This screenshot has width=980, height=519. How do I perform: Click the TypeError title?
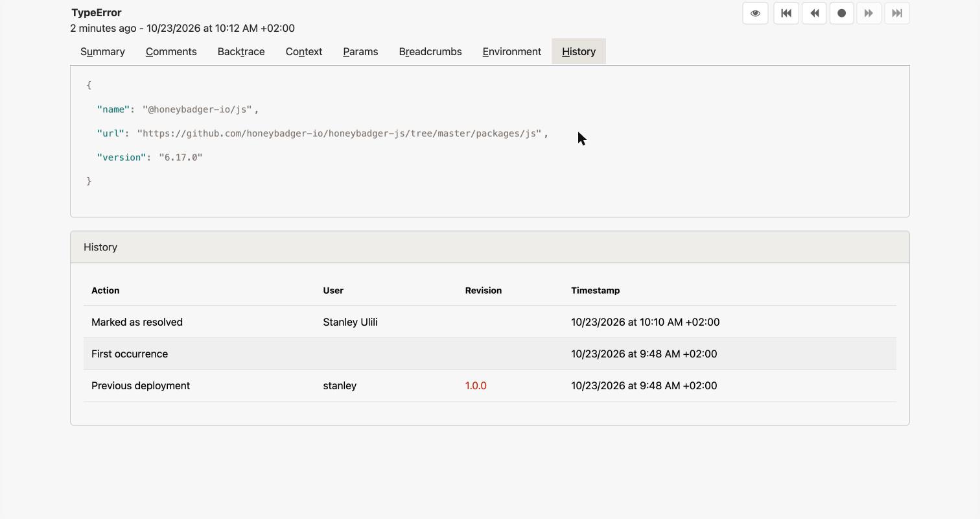coord(97,12)
